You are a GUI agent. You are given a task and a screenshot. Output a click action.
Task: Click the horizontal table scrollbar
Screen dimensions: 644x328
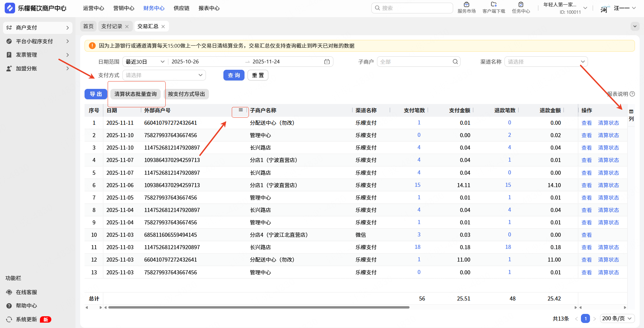[x=258, y=307]
